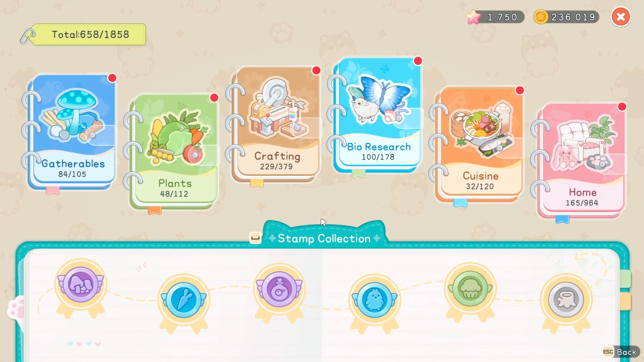Close the collection screen with red X

(621, 17)
